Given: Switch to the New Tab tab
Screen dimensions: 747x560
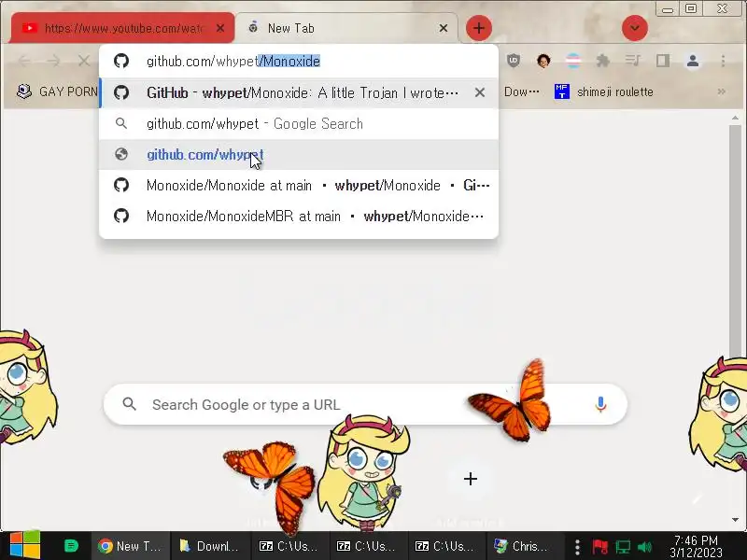Looking at the screenshot, I should pyautogui.click(x=346, y=28).
